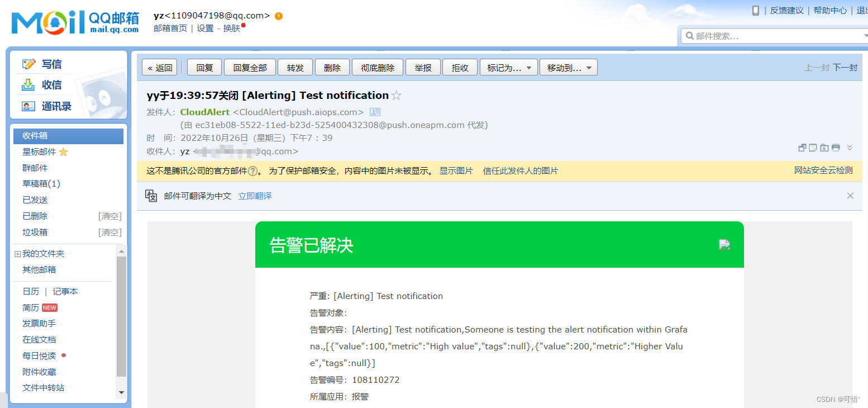Open 记事本 notepad link
The image size is (868, 408).
[x=65, y=292]
